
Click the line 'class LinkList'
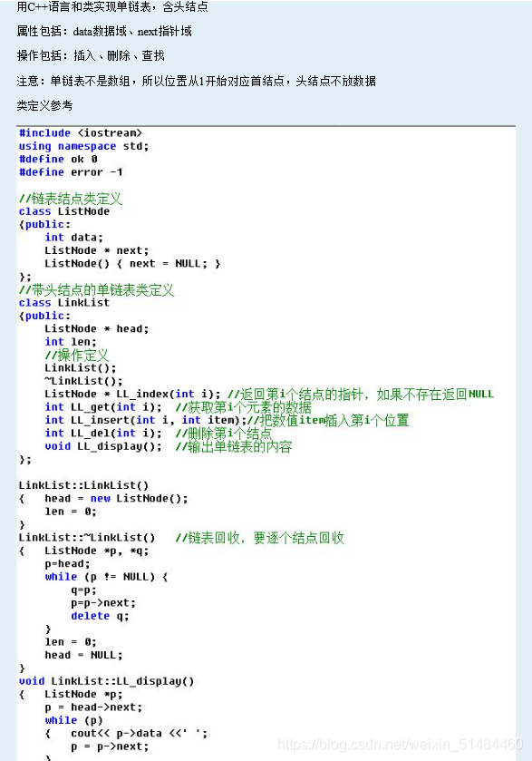point(64,303)
